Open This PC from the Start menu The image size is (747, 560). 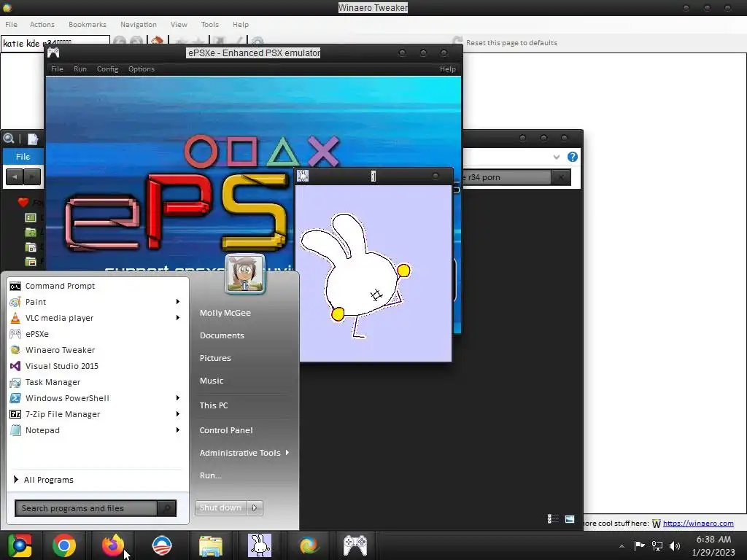coord(214,405)
